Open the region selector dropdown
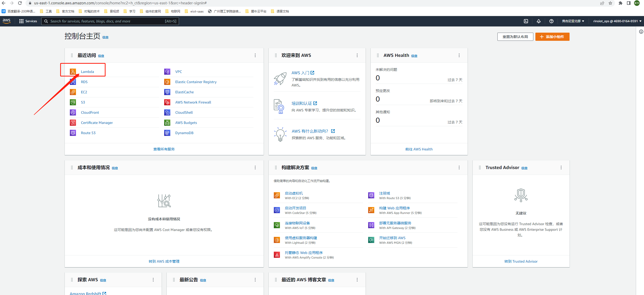 tap(573, 21)
